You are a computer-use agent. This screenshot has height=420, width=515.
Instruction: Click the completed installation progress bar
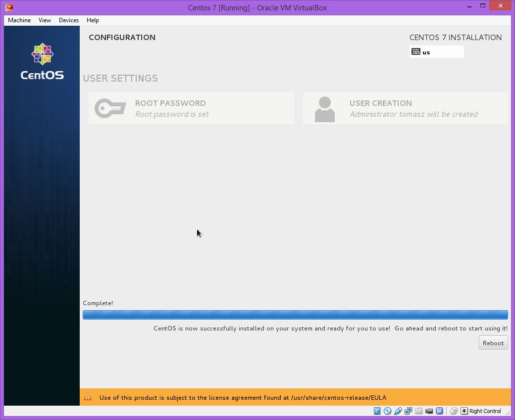coord(295,315)
